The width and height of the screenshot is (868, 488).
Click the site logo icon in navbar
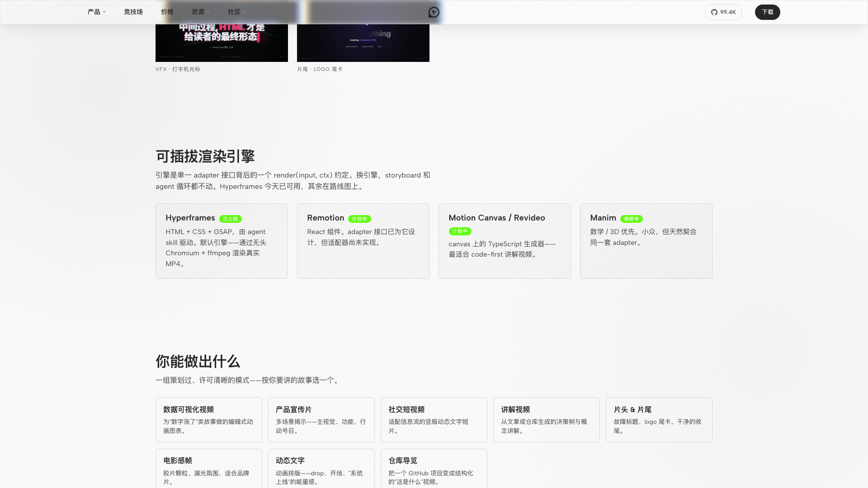click(434, 12)
